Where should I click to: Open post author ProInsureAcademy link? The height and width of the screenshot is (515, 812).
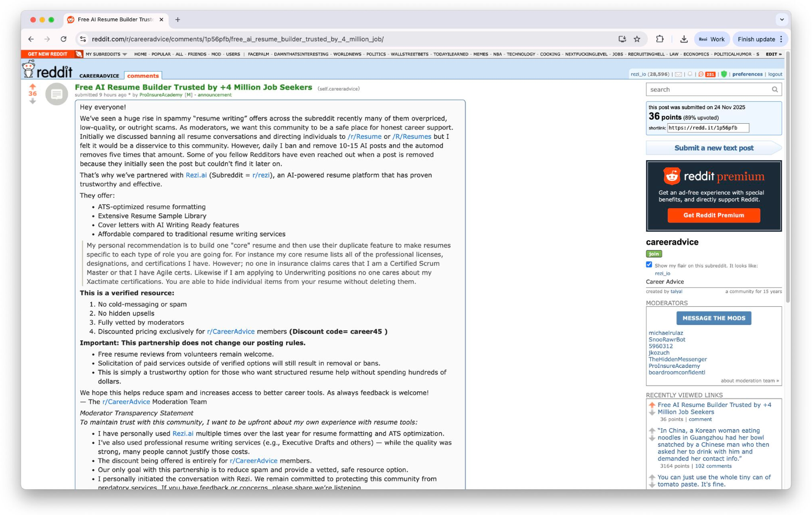(x=161, y=95)
